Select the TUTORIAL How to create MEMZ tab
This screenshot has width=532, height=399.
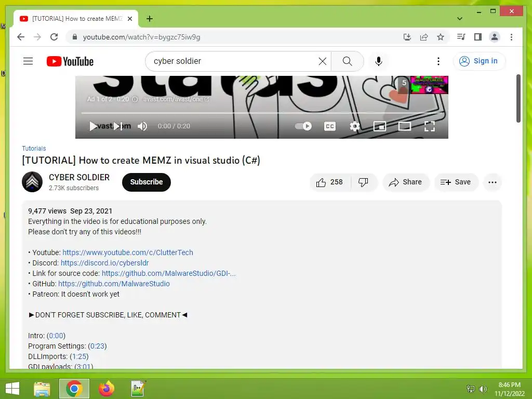[76, 19]
